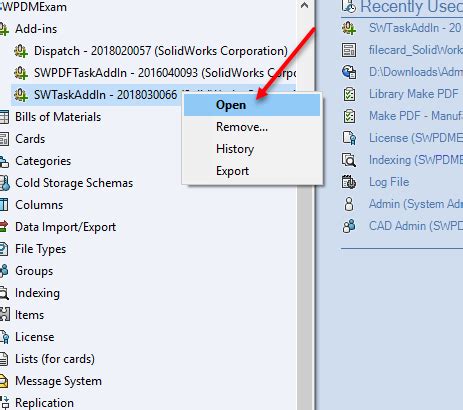Image resolution: width=463 pixels, height=410 pixels.
Task: Click the License node icon in tree
Action: click(4, 337)
